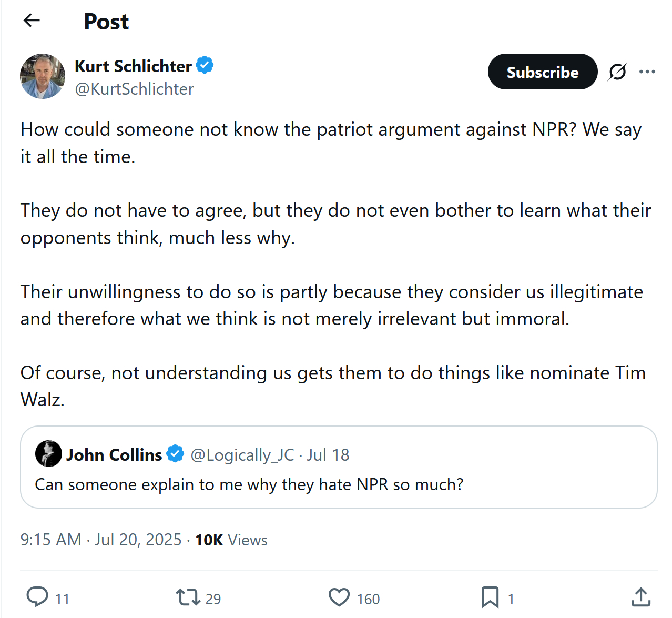Click the Kurt Schlichter display name
The height and width of the screenshot is (618, 672).
click(x=133, y=66)
